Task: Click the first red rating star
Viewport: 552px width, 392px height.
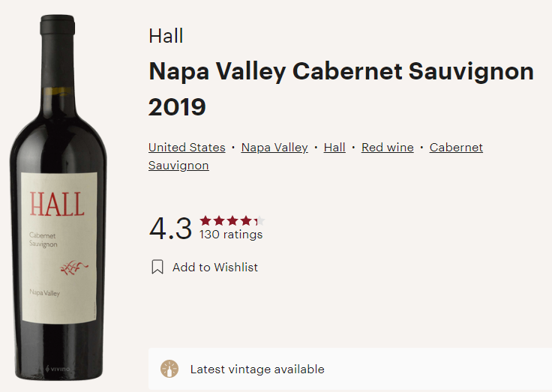Action: pyautogui.click(x=205, y=221)
